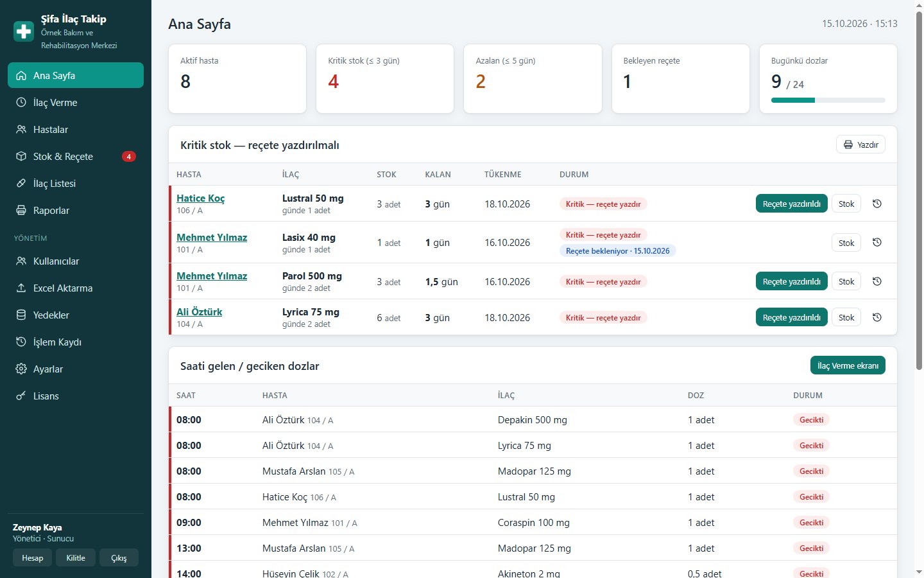Open patient link Ali Öztürk
This screenshot has height=578, width=924.
click(x=200, y=311)
